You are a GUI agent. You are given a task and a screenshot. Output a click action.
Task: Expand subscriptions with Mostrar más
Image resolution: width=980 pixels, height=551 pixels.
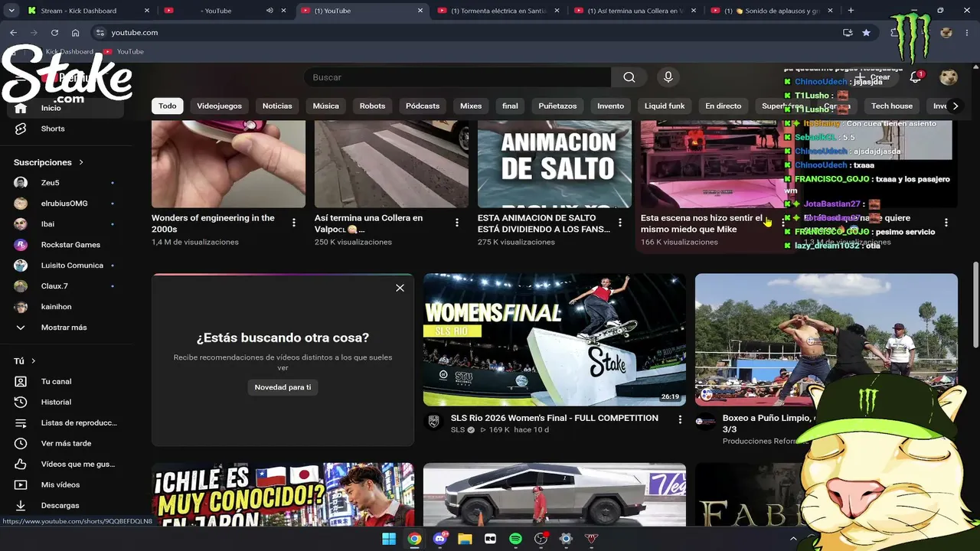(x=65, y=328)
